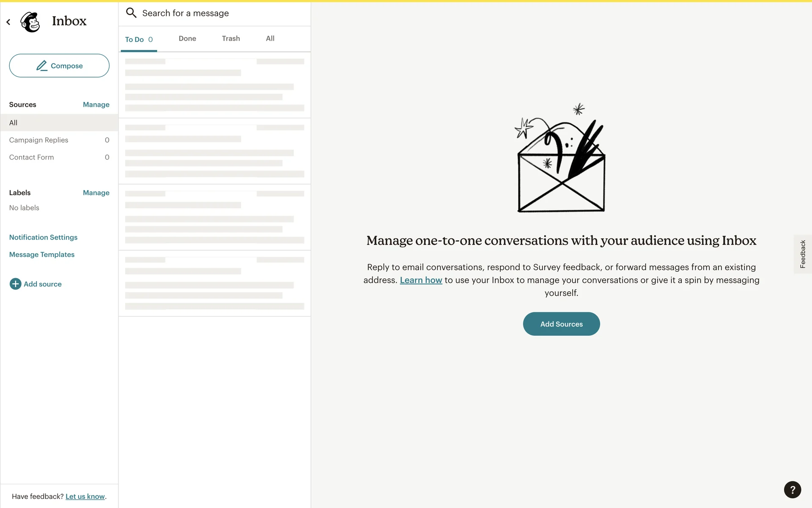The image size is (812, 508).
Task: Select Campaign Replies source
Action: tap(39, 140)
